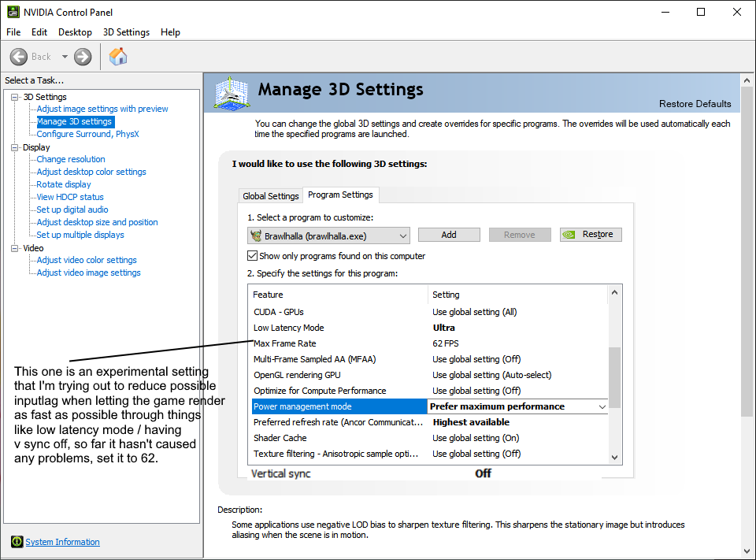Select Texture filtering Anisotropic sample row

(430, 454)
